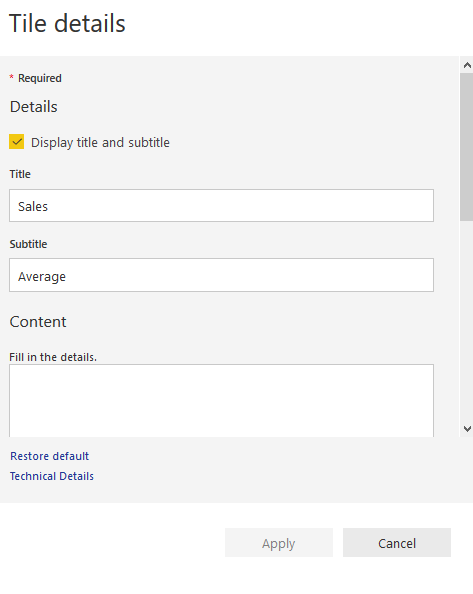This screenshot has width=473, height=594.
Task: Click the Title field label
Action: 20,174
